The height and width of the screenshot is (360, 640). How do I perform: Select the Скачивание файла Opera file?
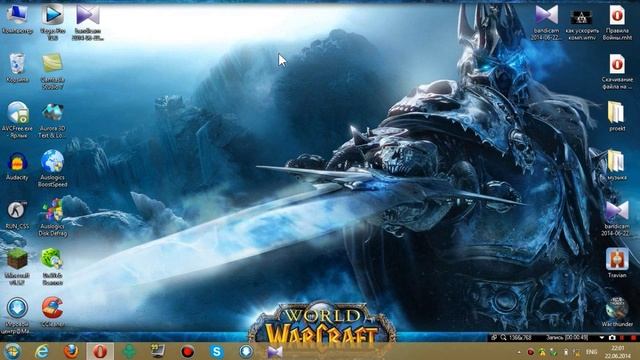click(617, 71)
